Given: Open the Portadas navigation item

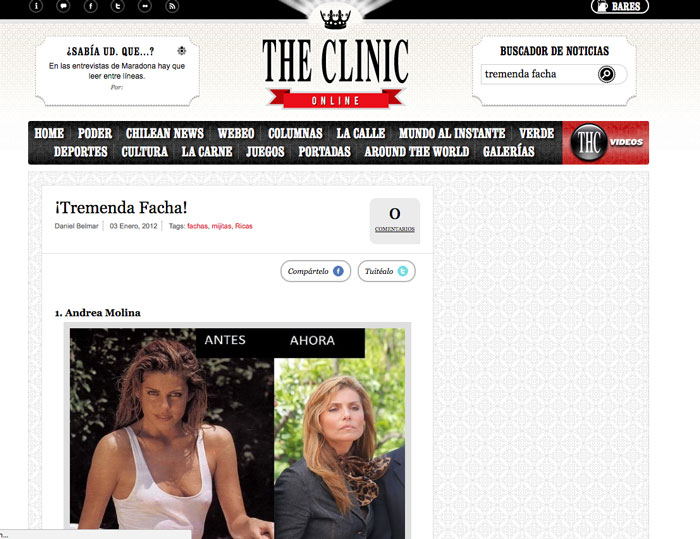Looking at the screenshot, I should 324,151.
